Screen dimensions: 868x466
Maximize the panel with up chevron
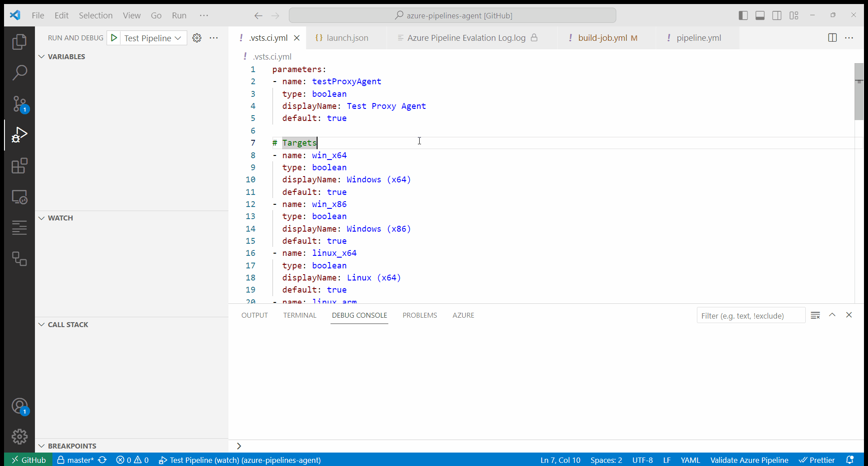point(832,315)
